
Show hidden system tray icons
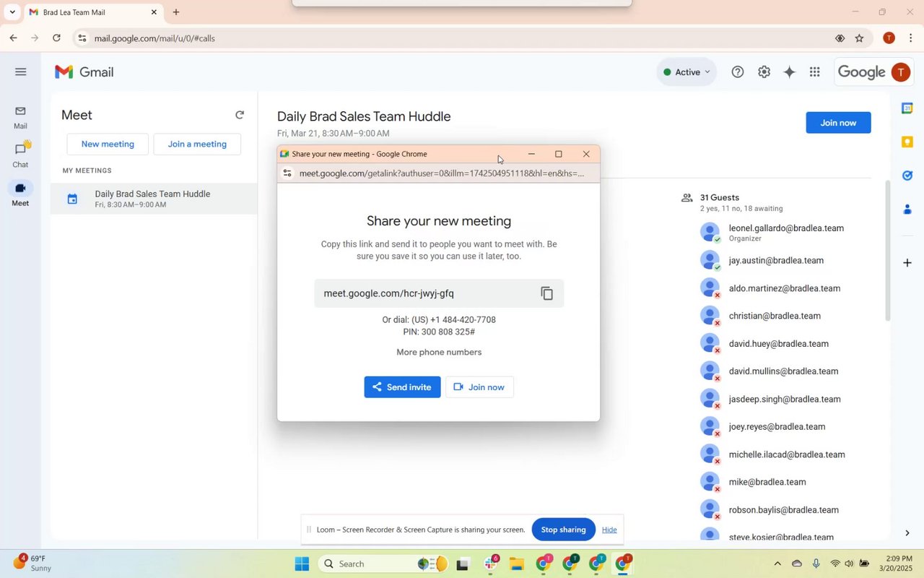coord(777,564)
